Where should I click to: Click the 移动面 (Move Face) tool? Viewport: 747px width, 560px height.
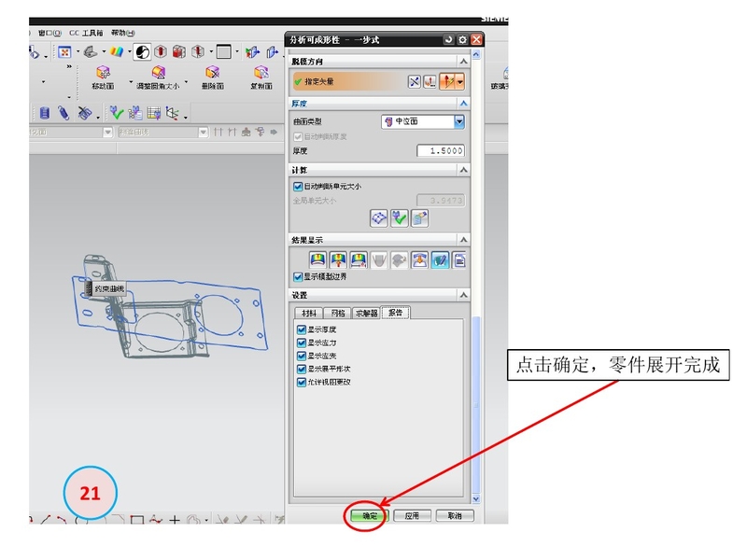coord(103,77)
